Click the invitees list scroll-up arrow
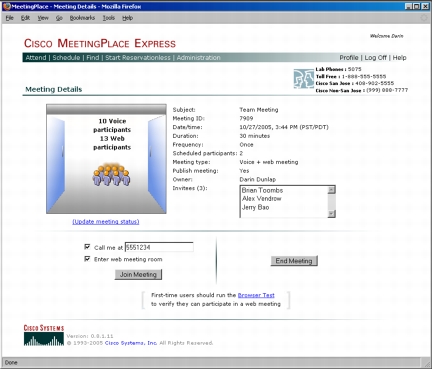The height and width of the screenshot is (371, 433). [331, 190]
